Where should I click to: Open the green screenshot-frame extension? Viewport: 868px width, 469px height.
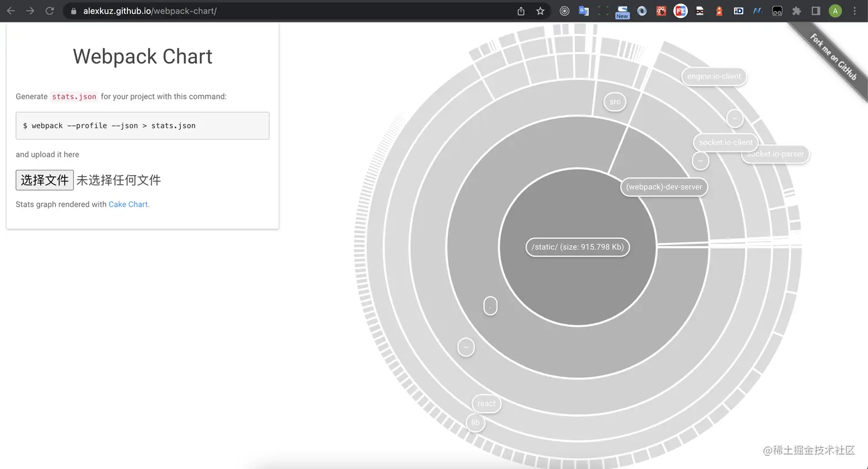(x=603, y=11)
